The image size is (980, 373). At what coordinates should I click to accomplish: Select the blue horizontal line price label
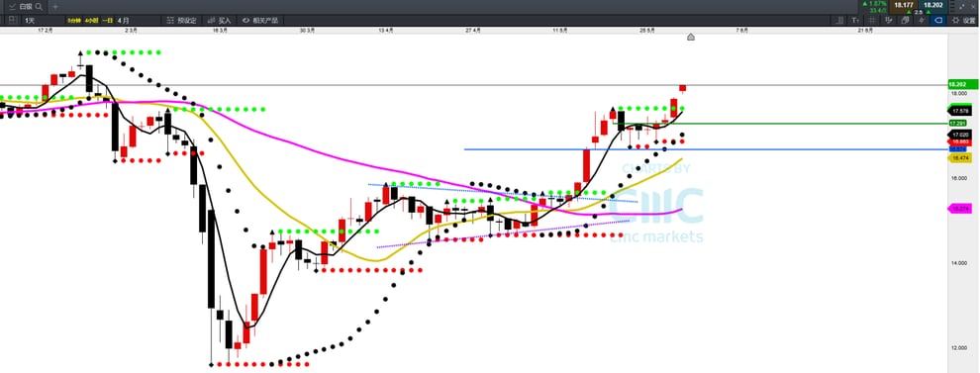point(957,149)
